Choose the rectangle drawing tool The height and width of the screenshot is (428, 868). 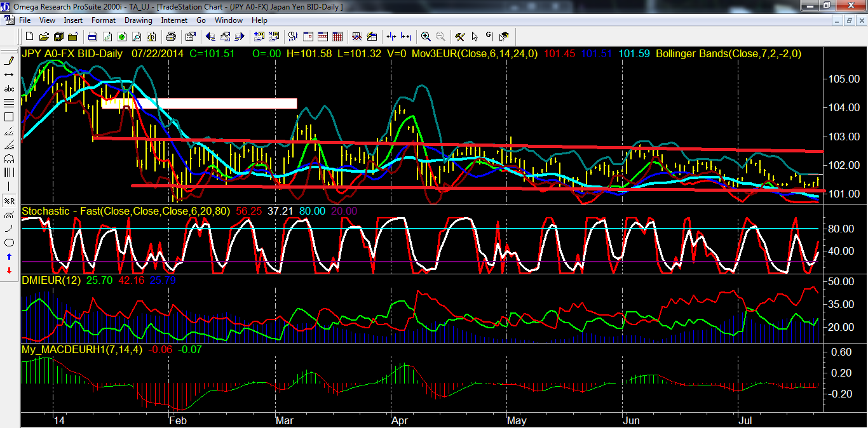(9, 117)
